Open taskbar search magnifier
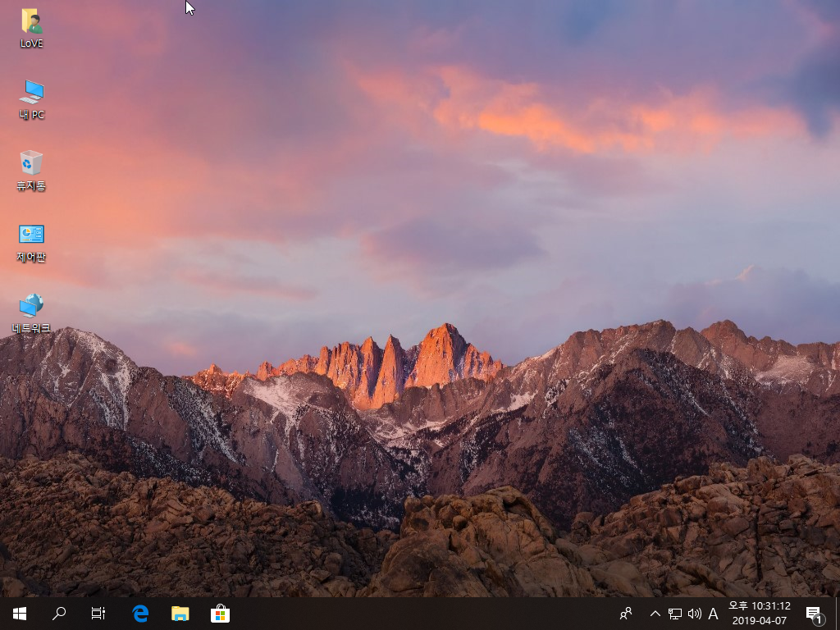This screenshot has width=840, height=630. (x=59, y=614)
